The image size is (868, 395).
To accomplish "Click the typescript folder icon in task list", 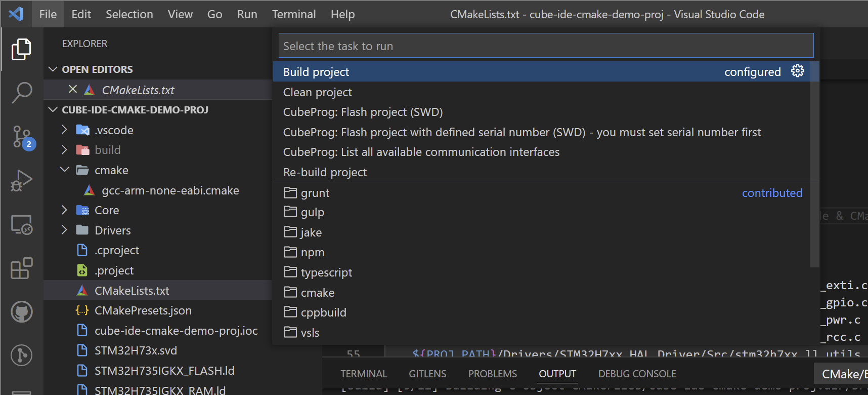I will 290,272.
